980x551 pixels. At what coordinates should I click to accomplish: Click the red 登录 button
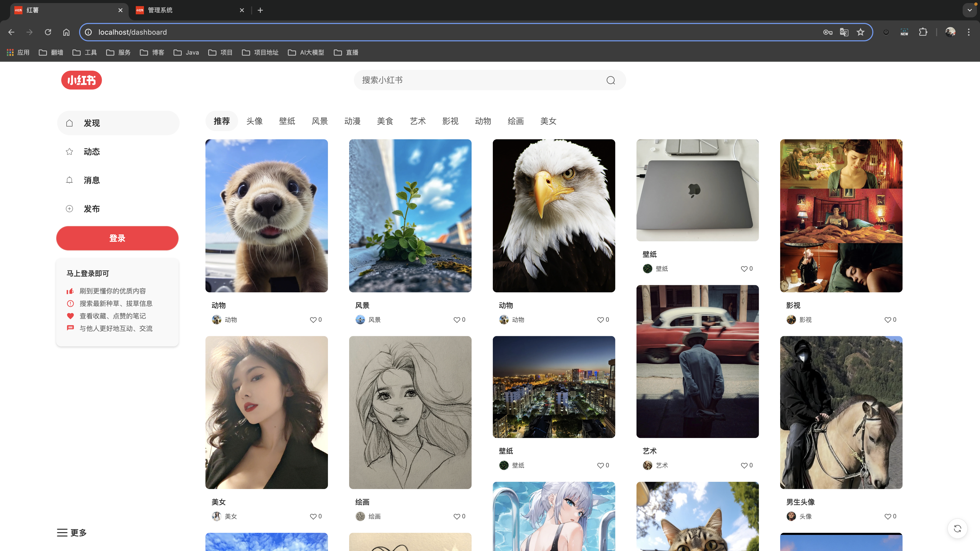click(117, 239)
